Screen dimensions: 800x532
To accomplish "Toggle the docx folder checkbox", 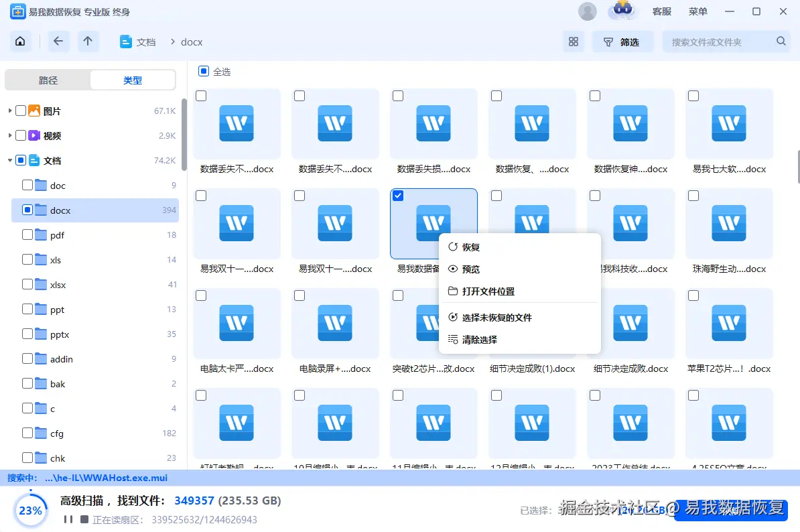I will pyautogui.click(x=27, y=210).
